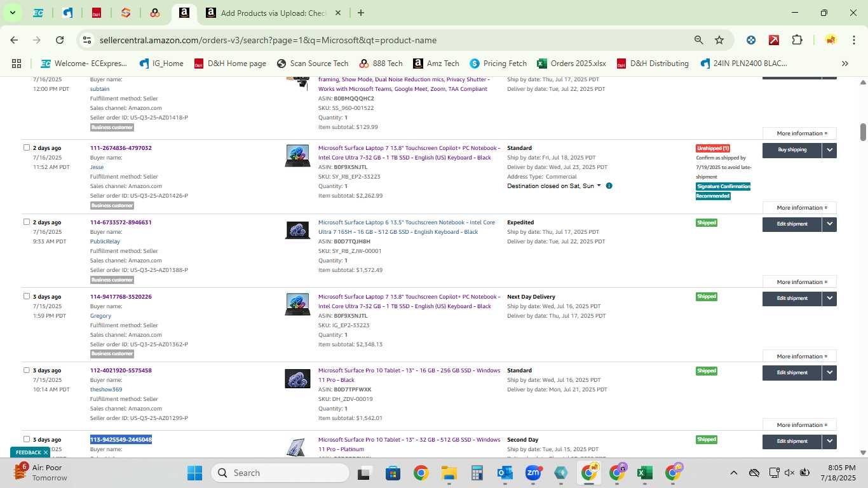868x488 pixels.
Task: Open File Explorer from taskbar
Action: [x=449, y=473]
